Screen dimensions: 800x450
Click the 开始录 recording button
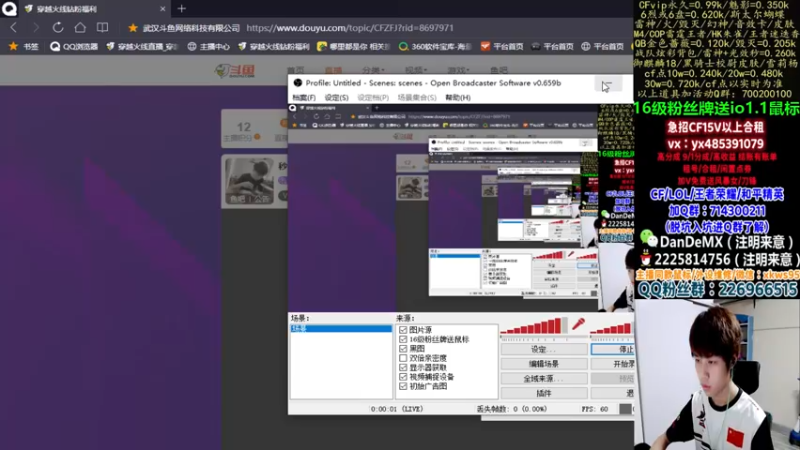[613, 364]
